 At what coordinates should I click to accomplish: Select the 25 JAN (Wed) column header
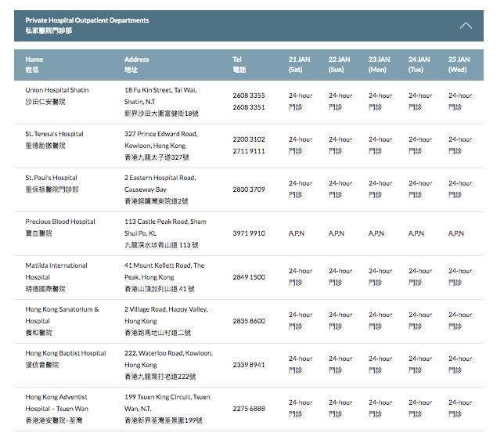click(459, 64)
